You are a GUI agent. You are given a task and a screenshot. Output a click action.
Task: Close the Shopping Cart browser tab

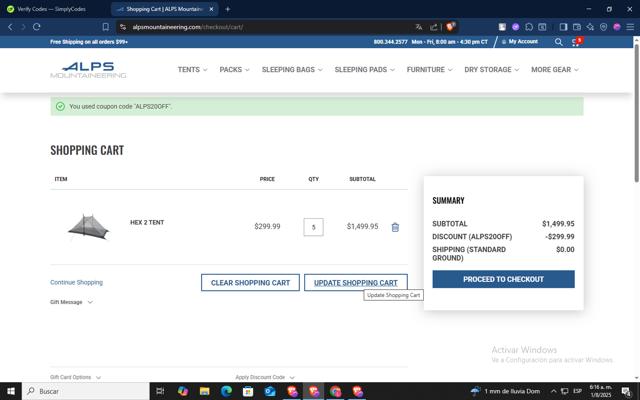point(211,9)
